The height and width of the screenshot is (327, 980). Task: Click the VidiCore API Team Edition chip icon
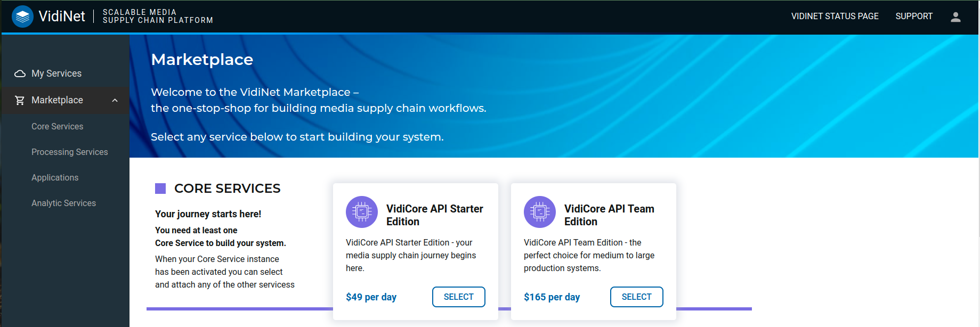[x=539, y=212]
